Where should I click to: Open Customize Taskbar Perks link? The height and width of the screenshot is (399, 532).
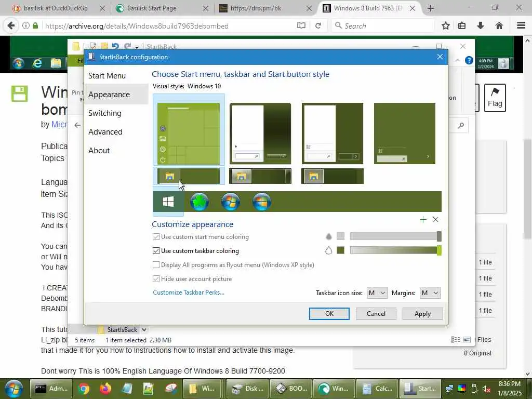click(189, 292)
